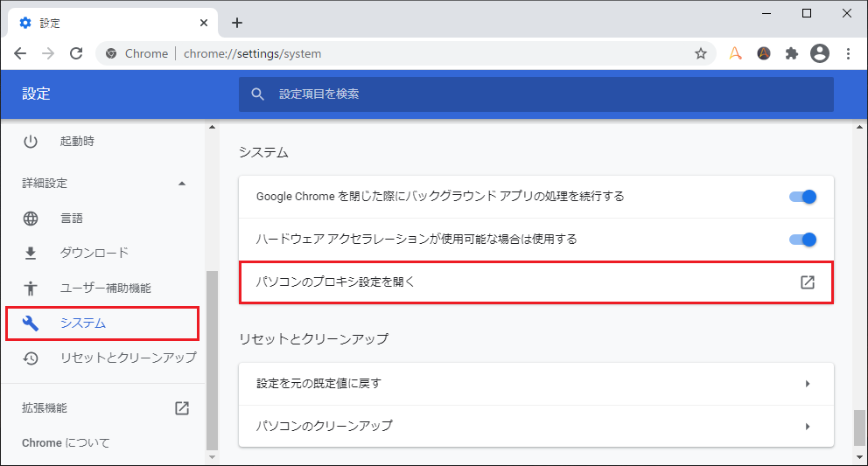Click the search magnifier icon
The image size is (868, 466).
(257, 94)
